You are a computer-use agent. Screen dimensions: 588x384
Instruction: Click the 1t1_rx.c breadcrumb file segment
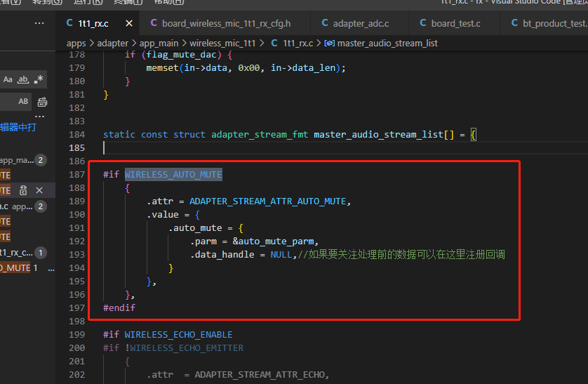(x=298, y=44)
